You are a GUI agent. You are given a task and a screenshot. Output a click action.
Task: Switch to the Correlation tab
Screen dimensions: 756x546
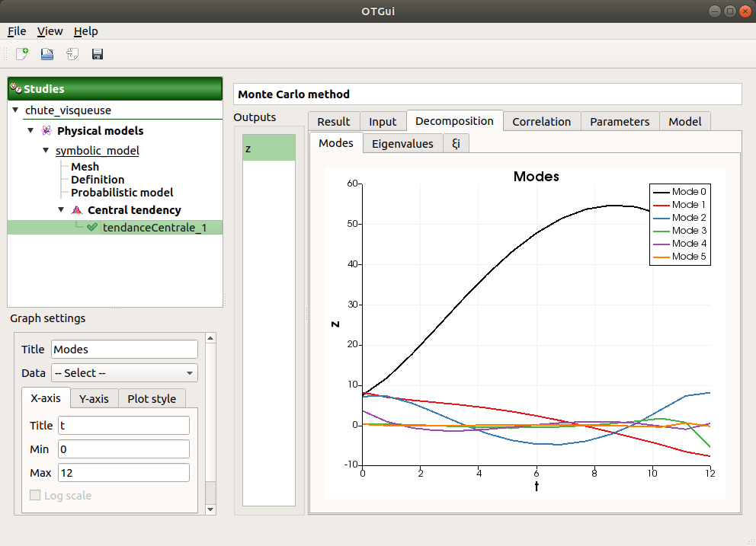tap(541, 122)
